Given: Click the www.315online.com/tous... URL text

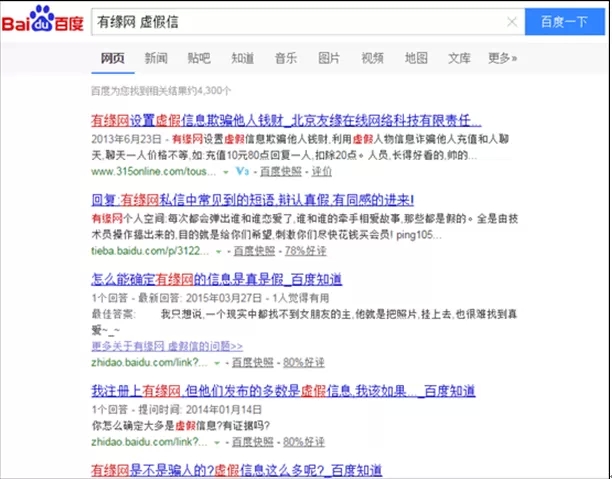Looking at the screenshot, I should [x=153, y=171].
